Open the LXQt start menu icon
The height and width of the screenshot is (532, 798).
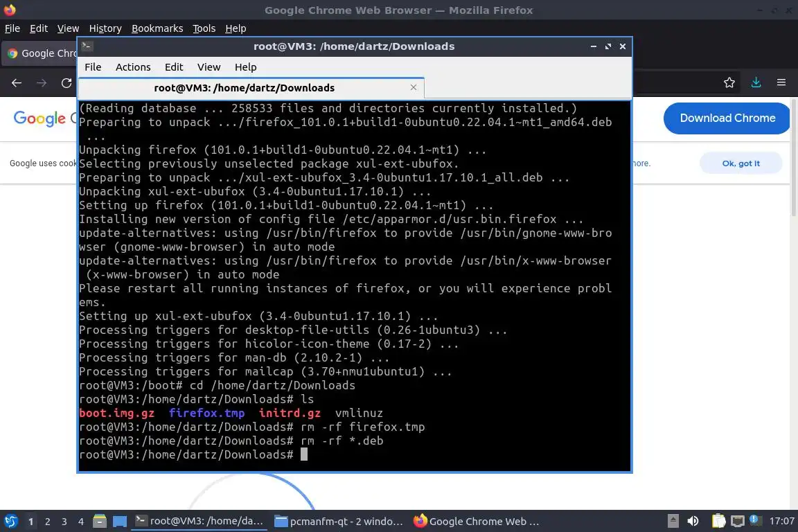tap(11, 522)
